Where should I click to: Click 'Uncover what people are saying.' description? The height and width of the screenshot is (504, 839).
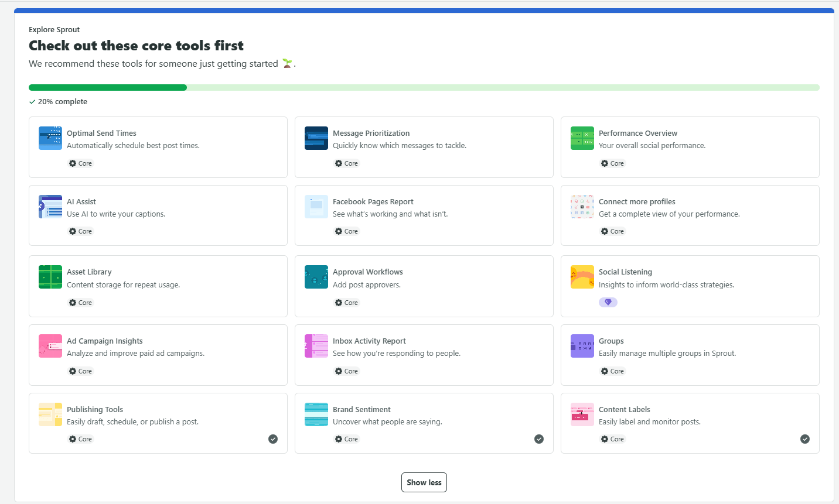[x=387, y=421]
